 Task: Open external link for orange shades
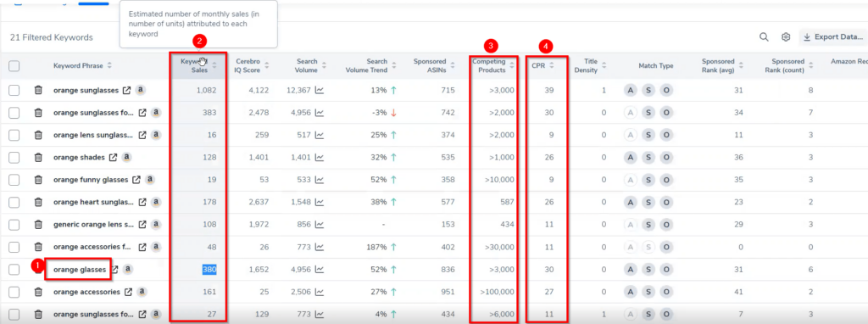113,157
